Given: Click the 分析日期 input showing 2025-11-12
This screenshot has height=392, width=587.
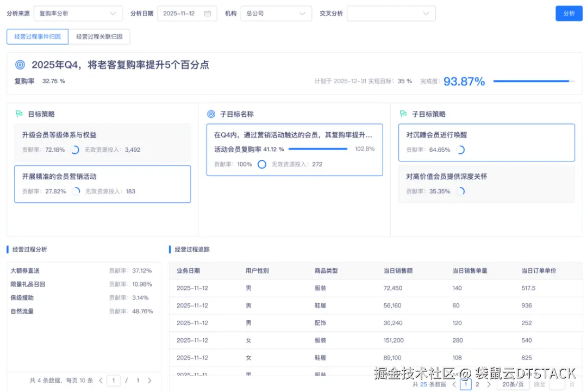Looking at the screenshot, I should pos(187,14).
